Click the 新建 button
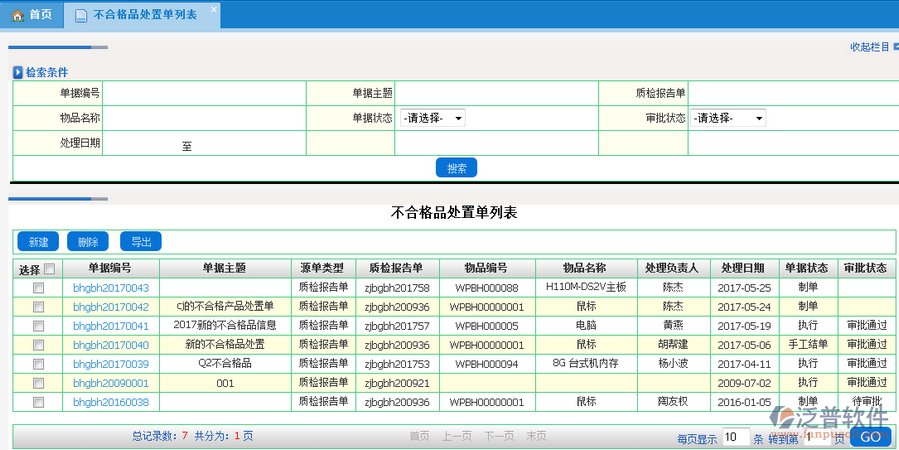 click(38, 242)
